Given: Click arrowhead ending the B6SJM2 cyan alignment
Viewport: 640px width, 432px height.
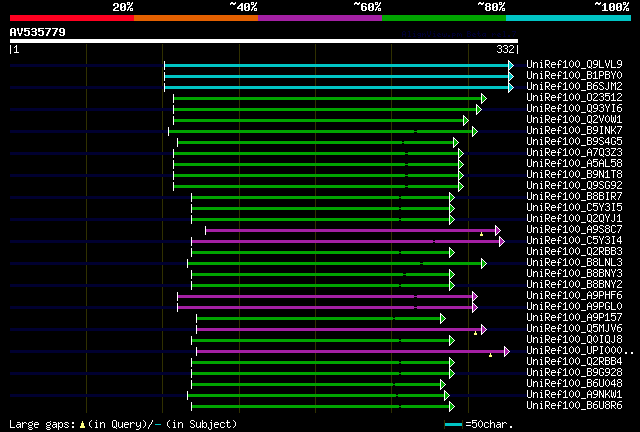Looking at the screenshot, I should 511,87.
